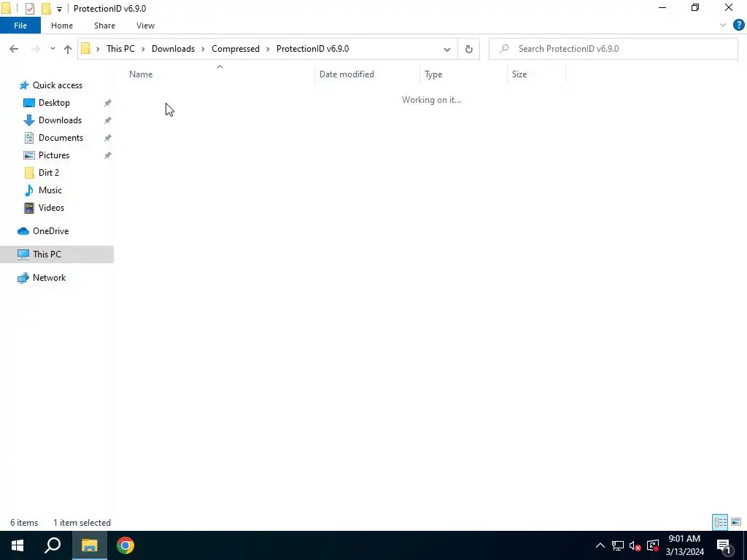747x560 pixels.
Task: Expand the chevron after This PC breadcrumb
Action: [x=143, y=49]
